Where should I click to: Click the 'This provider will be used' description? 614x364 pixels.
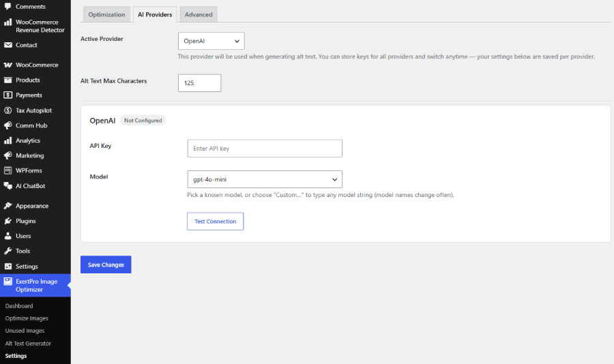click(x=386, y=57)
